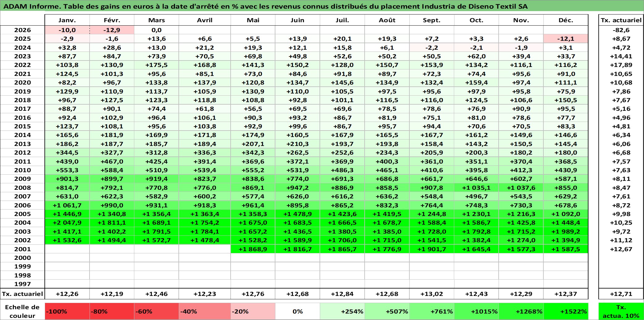The height and width of the screenshot is (320, 644).
Task: Click the -100% red color scale swatch
Action: tap(67, 311)
